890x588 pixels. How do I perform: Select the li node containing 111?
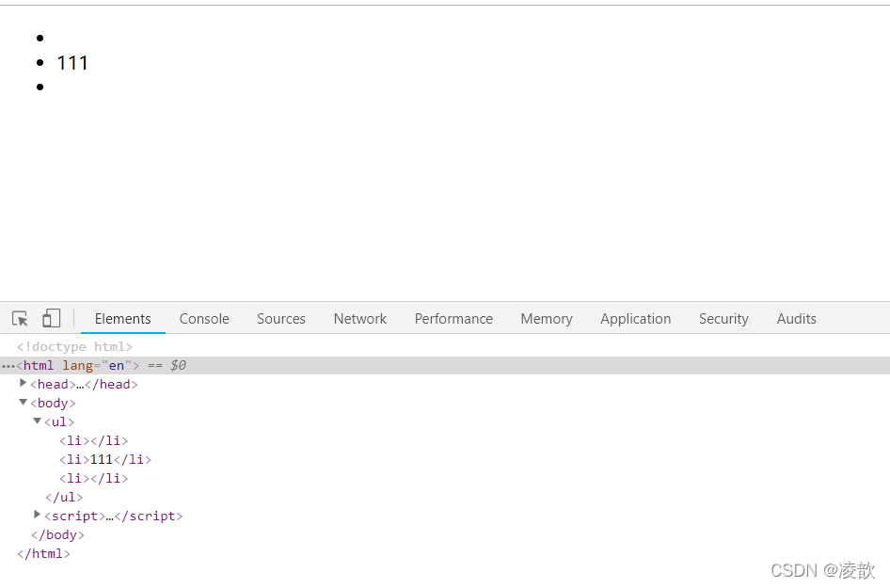pyautogui.click(x=105, y=459)
